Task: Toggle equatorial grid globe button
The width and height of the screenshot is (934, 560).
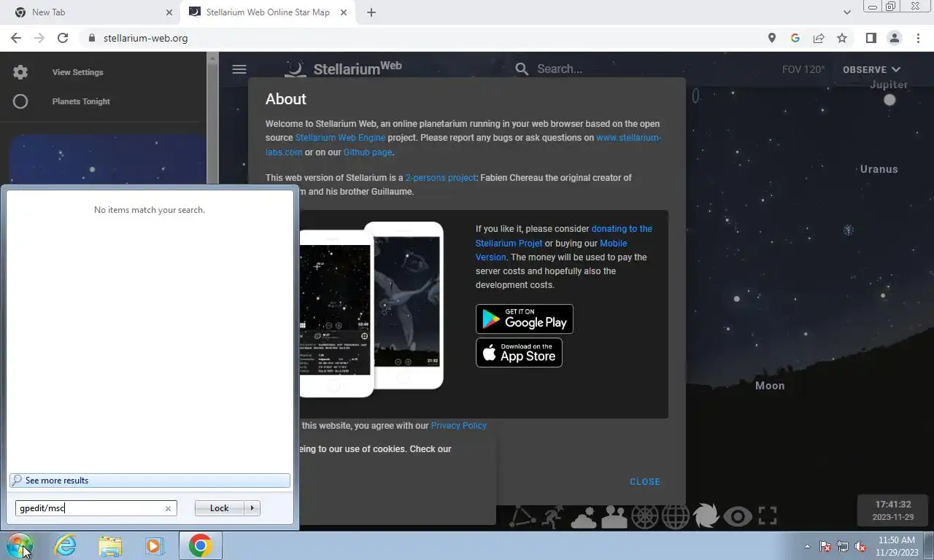Action: pos(676,516)
